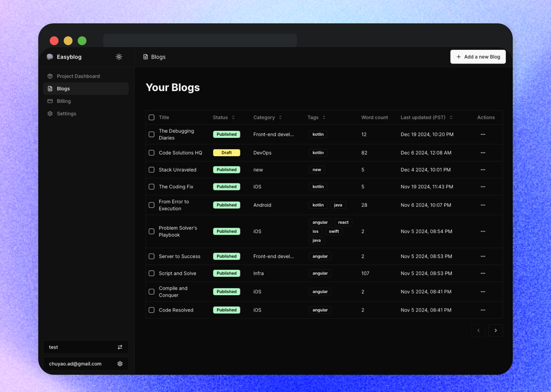Check The Debugging Diaries row checkbox
Screen dimensions: 551x392
[152, 134]
